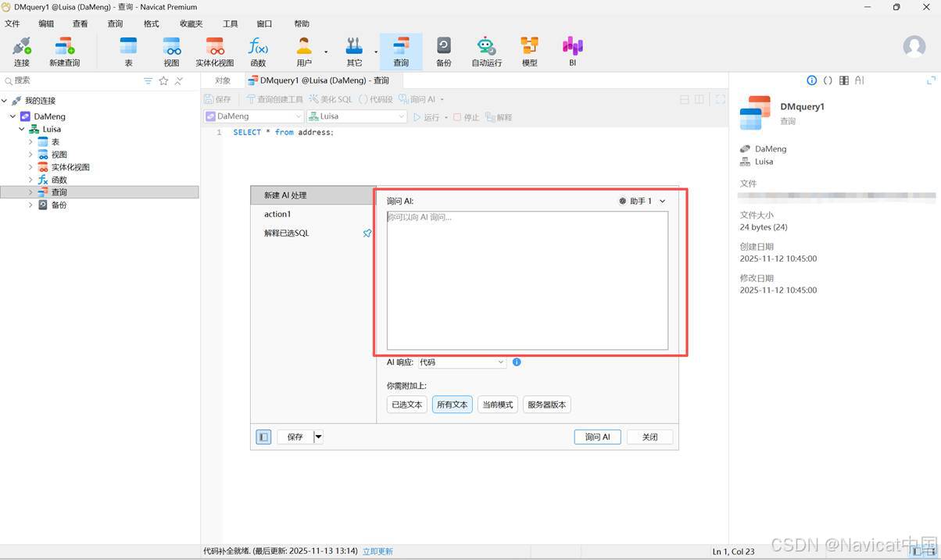This screenshot has width=941, height=560.
Task: Select the action1 entry in action list
Action: (313, 214)
